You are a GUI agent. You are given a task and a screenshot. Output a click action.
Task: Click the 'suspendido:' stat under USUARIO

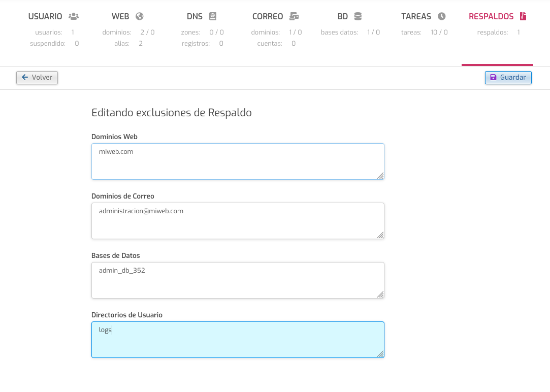click(x=54, y=44)
